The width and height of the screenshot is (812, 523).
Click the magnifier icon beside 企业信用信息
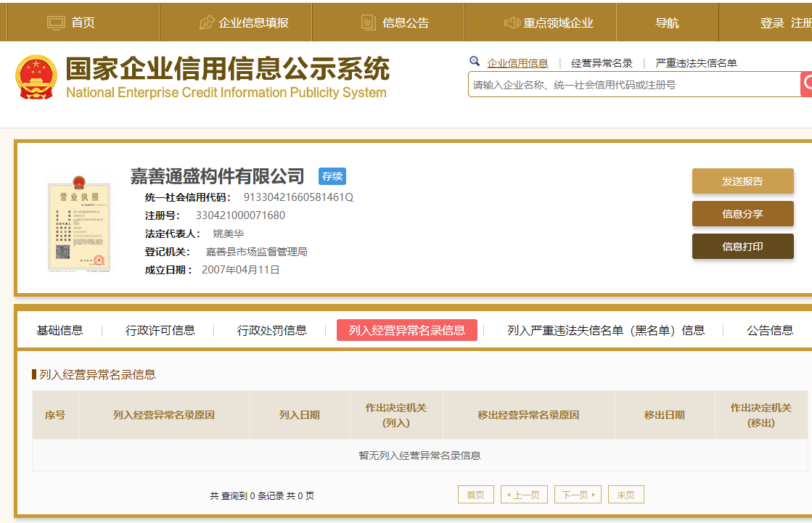click(x=475, y=62)
